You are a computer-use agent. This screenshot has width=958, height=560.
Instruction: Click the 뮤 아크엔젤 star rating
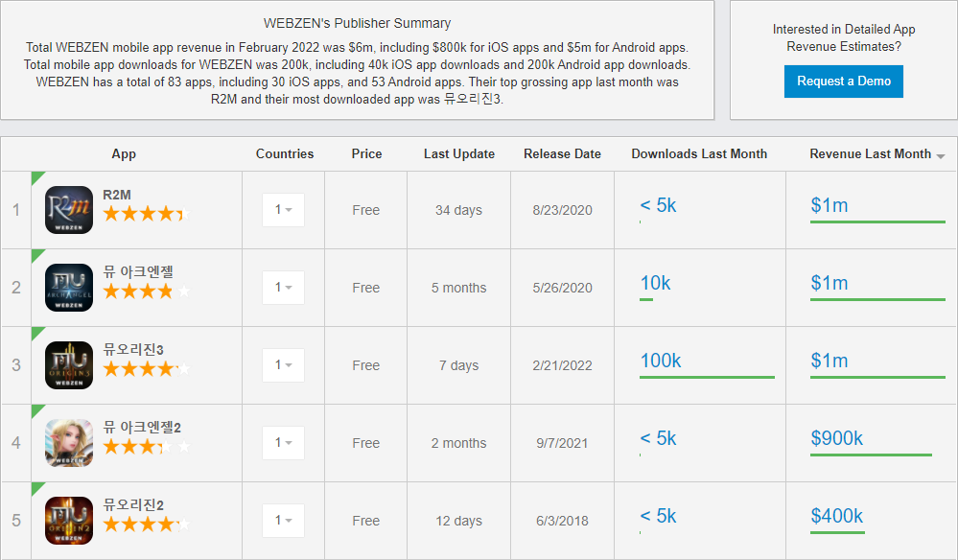click(x=147, y=292)
